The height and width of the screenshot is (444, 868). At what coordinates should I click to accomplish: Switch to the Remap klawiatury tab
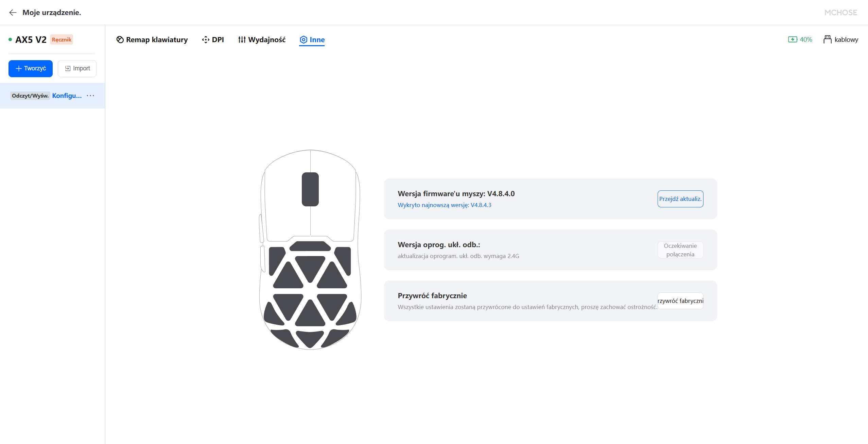(157, 40)
